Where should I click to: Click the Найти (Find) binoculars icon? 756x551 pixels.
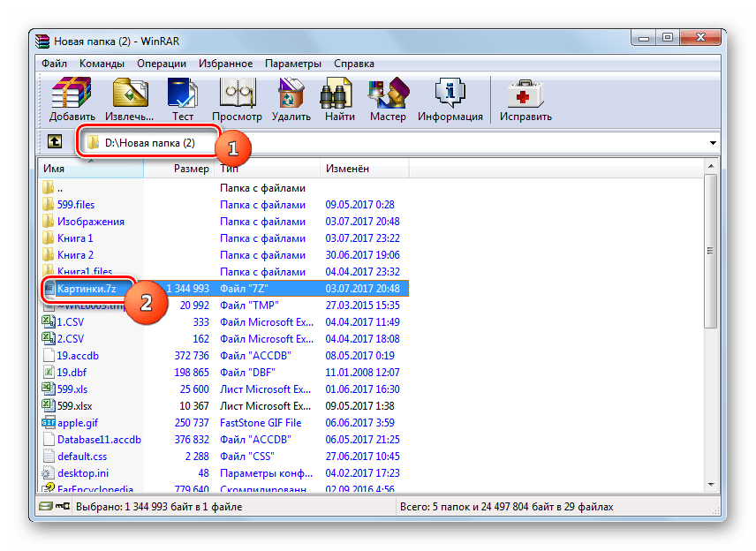coord(336,94)
